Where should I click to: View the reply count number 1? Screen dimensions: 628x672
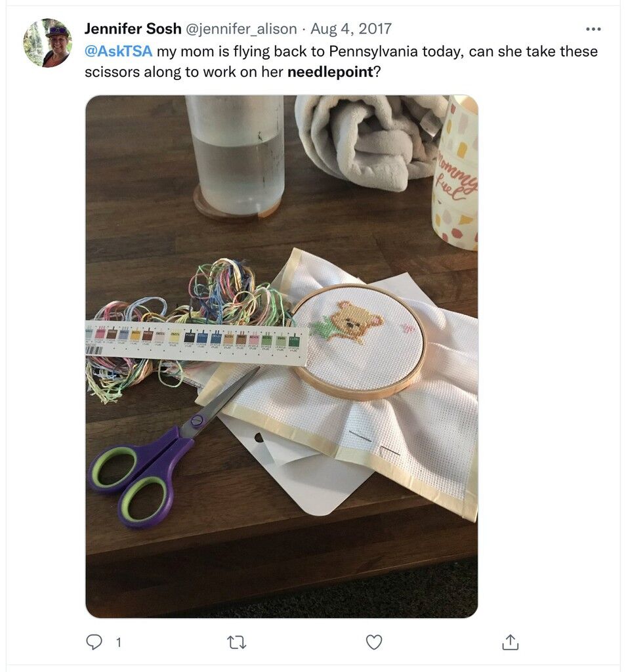119,642
